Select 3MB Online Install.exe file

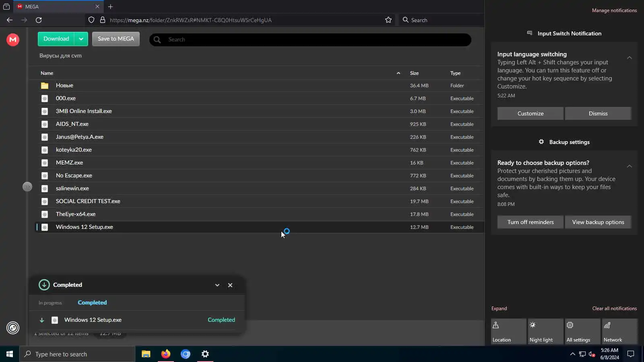[260, 111]
